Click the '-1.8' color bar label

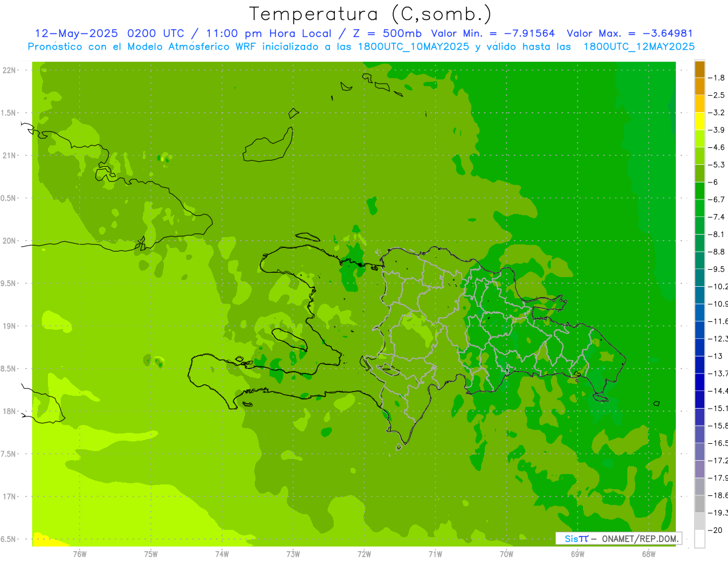718,78
